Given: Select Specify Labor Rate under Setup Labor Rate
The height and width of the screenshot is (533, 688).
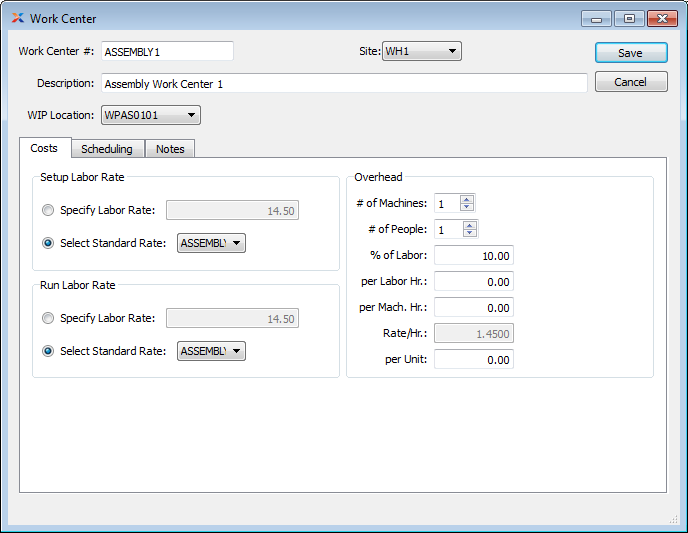Looking at the screenshot, I should [x=49, y=211].
